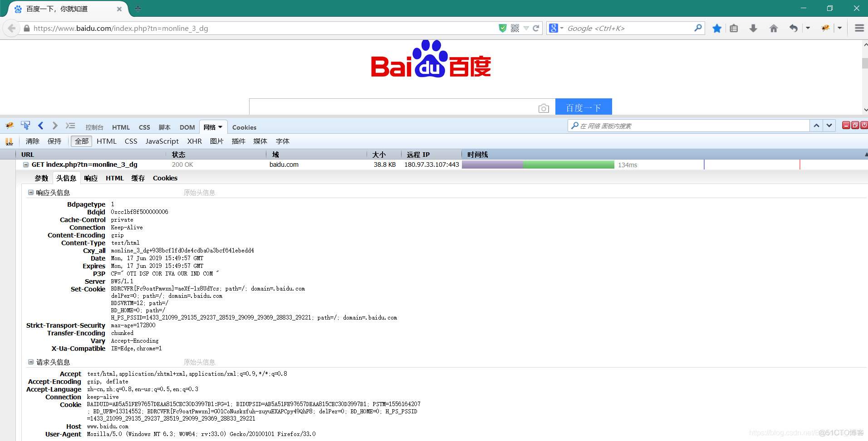Click the Baidu paw favicon on tab
Viewport: 868px width, 441px height.
18,9
